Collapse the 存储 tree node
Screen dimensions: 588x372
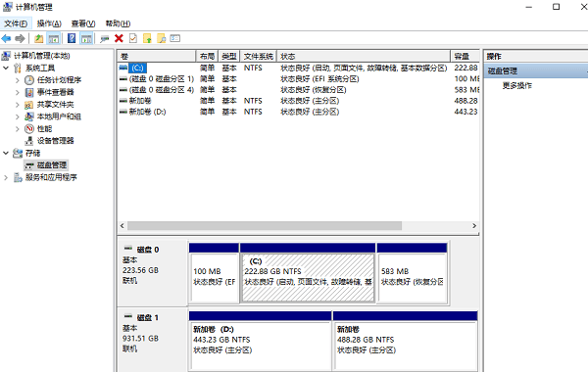[6, 153]
